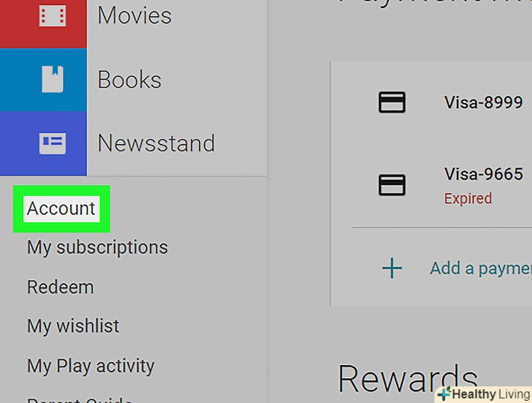
Task: Click the Visa-8999 credit card icon
Action: tap(392, 102)
